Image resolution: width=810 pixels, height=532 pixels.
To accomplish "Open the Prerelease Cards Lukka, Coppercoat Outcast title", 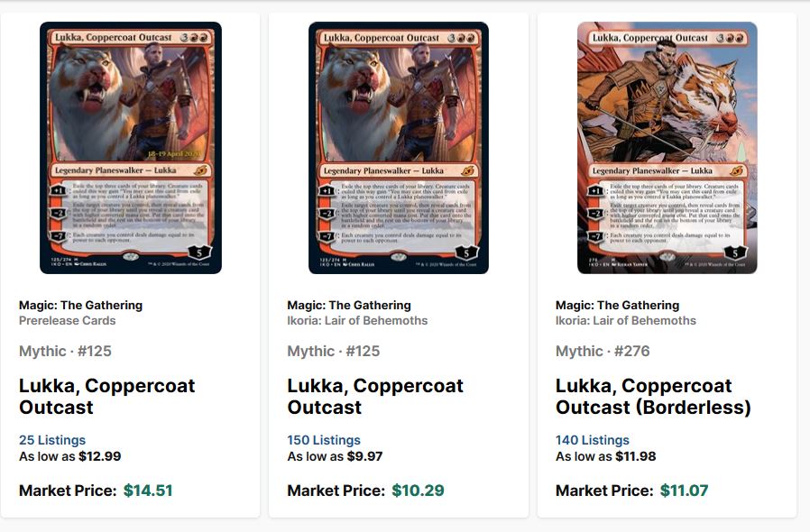I will pyautogui.click(x=107, y=396).
